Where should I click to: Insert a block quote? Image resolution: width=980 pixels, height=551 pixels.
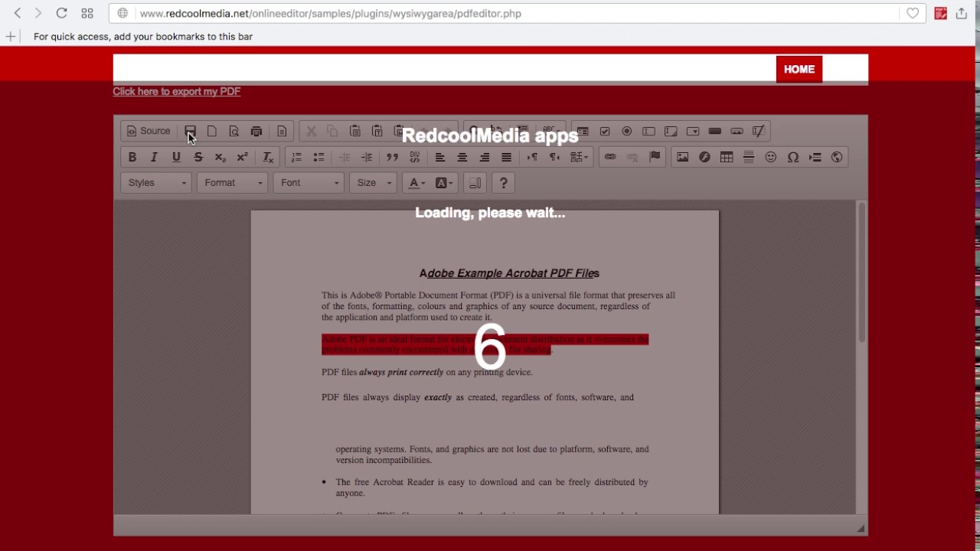tap(392, 157)
